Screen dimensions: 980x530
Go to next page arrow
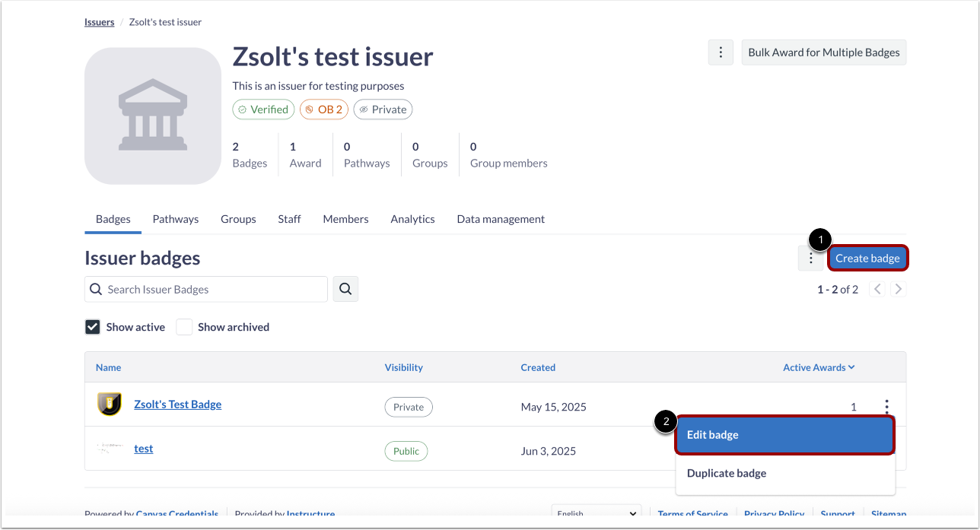(899, 289)
